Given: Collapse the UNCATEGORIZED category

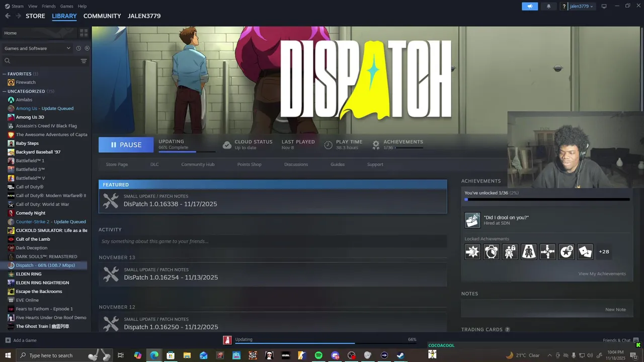Looking at the screenshot, I should point(4,92).
